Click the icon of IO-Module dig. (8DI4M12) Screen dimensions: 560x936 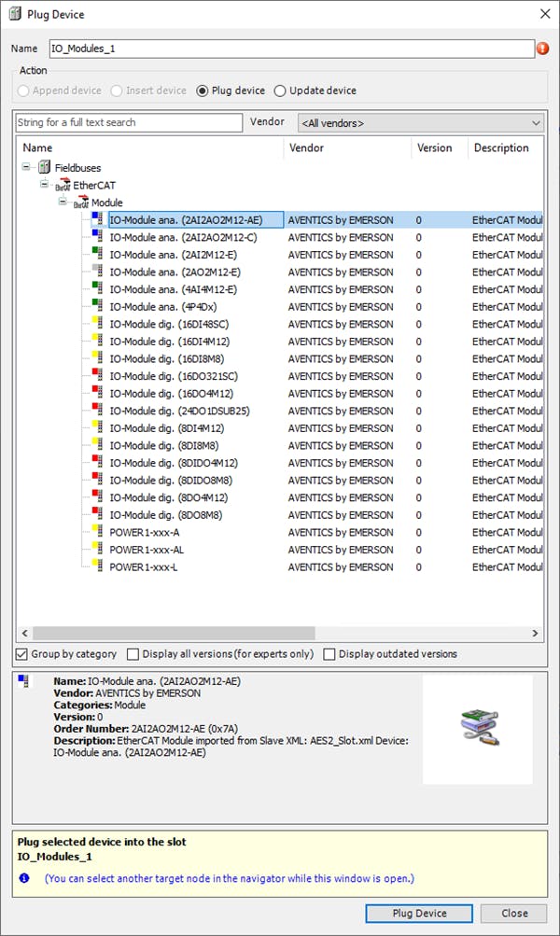97,426
